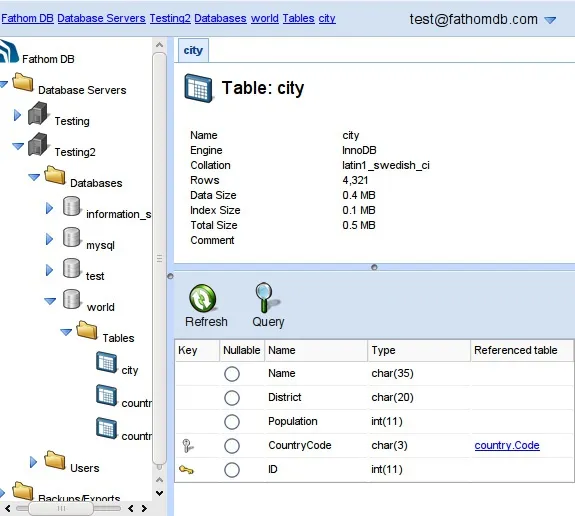Click the information_s database cylinder icon

tap(71, 206)
